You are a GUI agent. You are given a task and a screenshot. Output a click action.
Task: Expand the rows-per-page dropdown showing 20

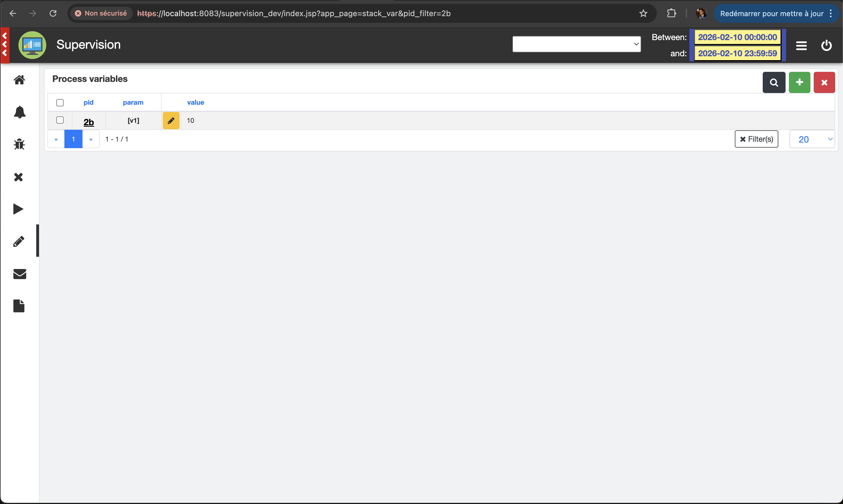tap(812, 139)
